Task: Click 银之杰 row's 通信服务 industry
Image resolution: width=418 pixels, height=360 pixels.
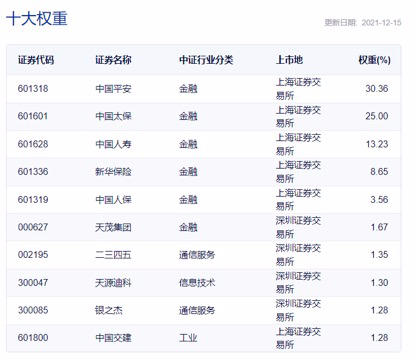Action: tap(197, 310)
